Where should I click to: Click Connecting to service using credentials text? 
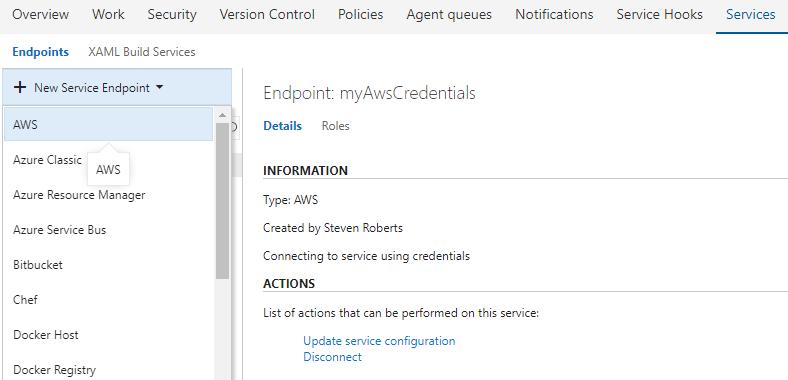pyautogui.click(x=366, y=256)
